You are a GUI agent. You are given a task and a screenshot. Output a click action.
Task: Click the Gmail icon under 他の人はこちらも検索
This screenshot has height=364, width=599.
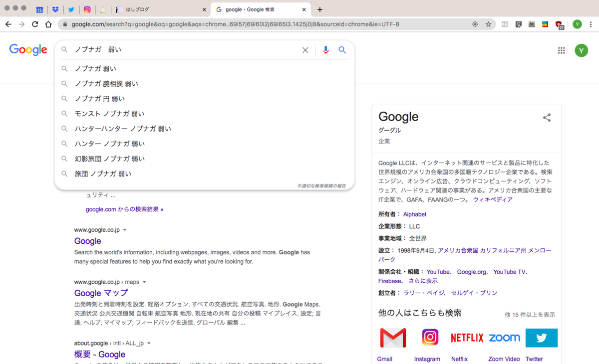[x=392, y=338]
